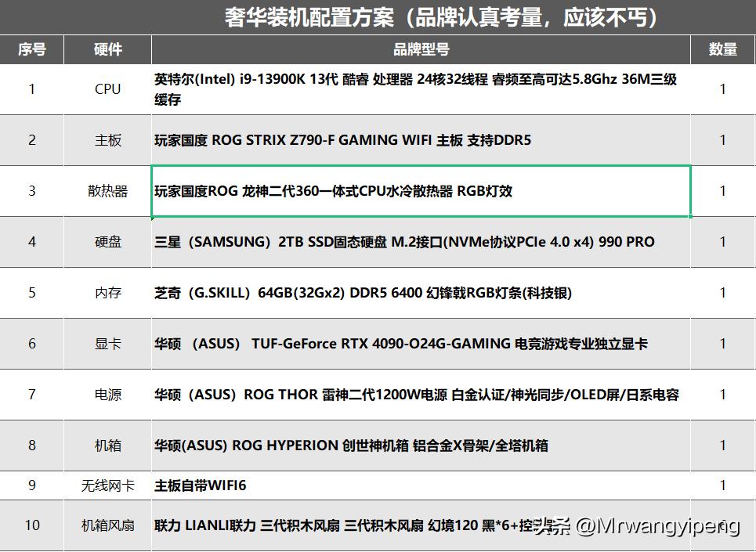The image size is (756, 552).
Task: Click the quantity cell in the 硬盘 row
Action: pyautogui.click(x=723, y=242)
